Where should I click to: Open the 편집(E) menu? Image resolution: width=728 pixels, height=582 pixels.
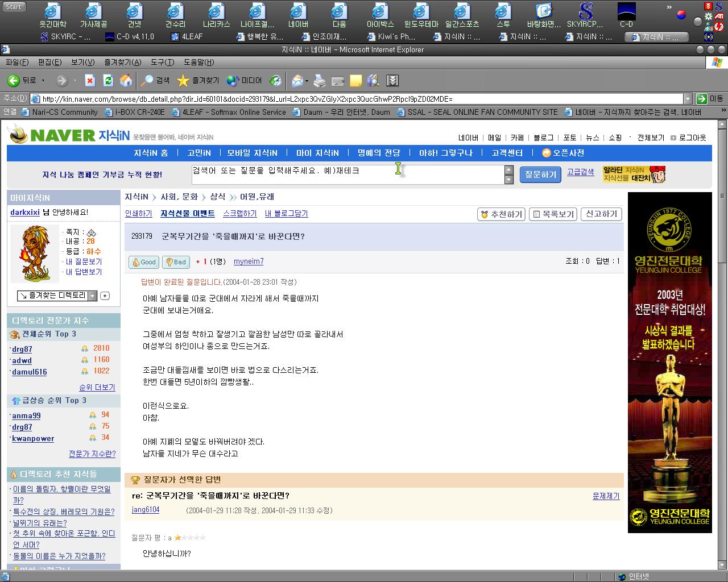coord(50,62)
